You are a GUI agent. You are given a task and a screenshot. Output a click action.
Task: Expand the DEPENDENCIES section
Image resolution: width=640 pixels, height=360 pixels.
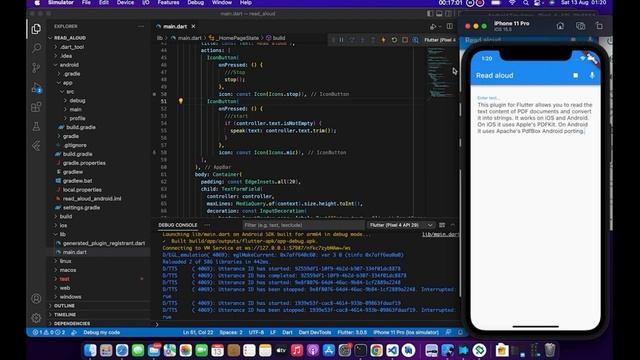[72, 324]
